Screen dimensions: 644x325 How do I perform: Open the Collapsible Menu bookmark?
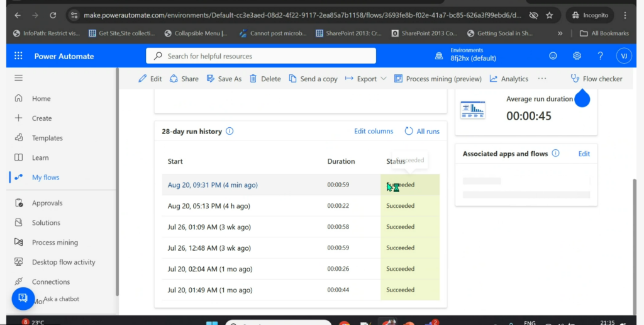(196, 33)
